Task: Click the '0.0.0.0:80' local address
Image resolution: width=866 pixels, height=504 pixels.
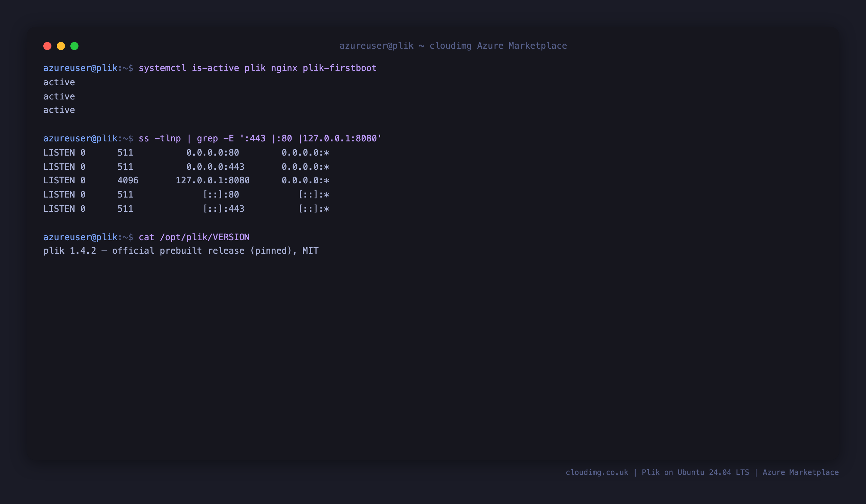Action: pyautogui.click(x=213, y=153)
